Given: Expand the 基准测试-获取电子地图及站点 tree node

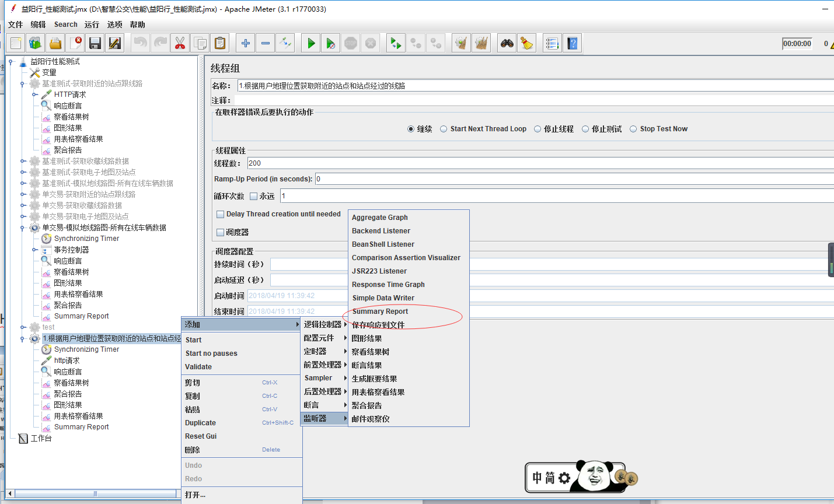Looking at the screenshot, I should (x=23, y=172).
